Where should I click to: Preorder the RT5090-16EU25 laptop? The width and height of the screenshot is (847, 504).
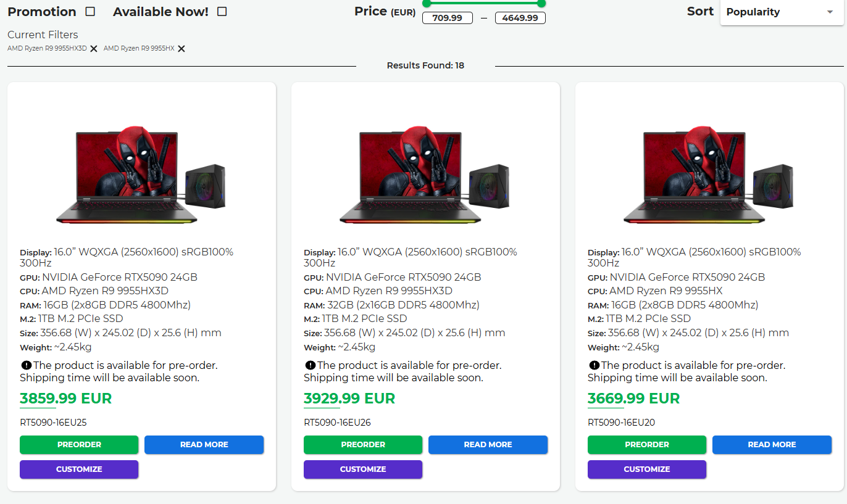[79, 444]
